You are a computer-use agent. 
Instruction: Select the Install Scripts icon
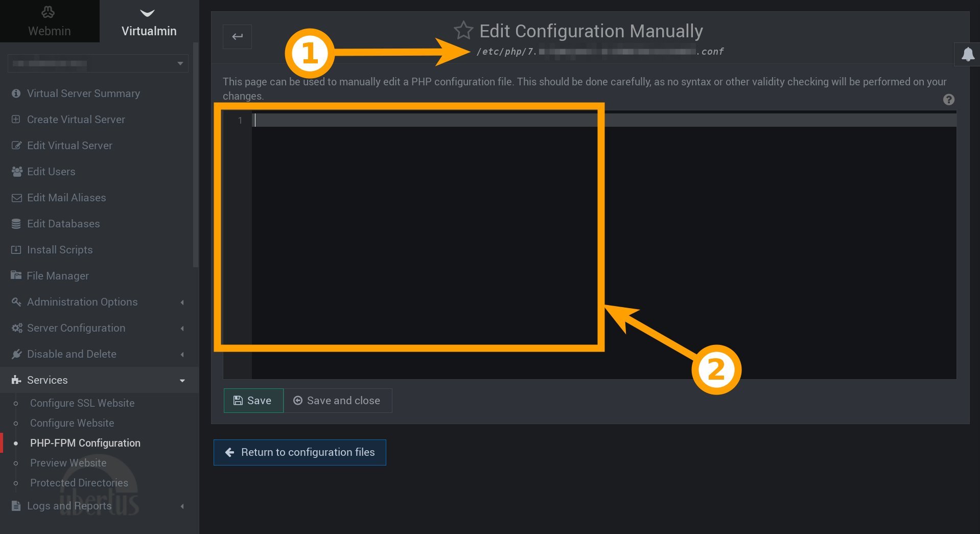pyautogui.click(x=16, y=249)
